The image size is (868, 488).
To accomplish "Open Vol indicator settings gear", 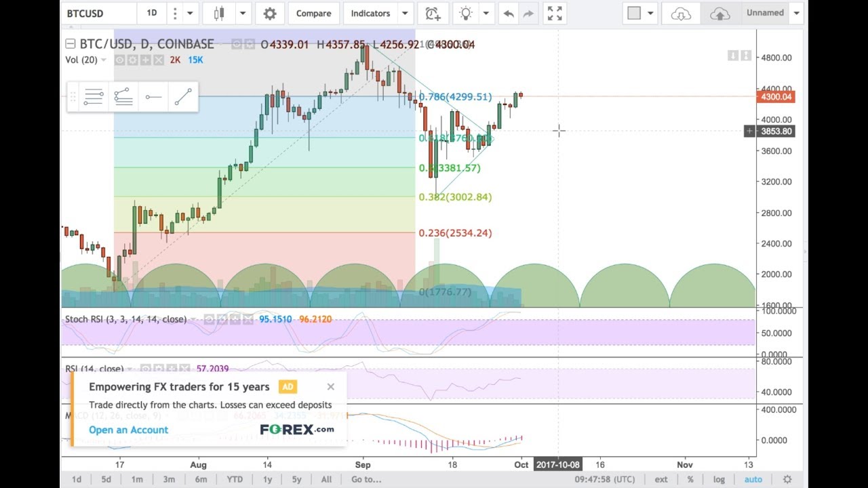I will pyautogui.click(x=132, y=60).
